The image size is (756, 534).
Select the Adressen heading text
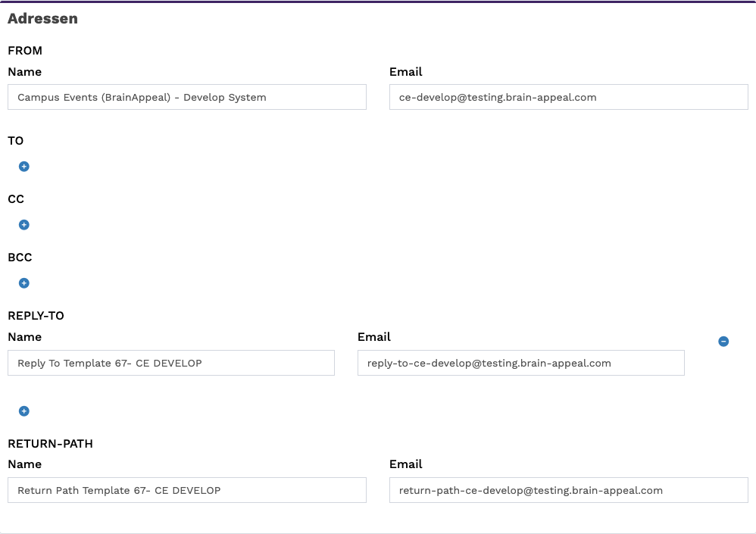click(x=43, y=18)
